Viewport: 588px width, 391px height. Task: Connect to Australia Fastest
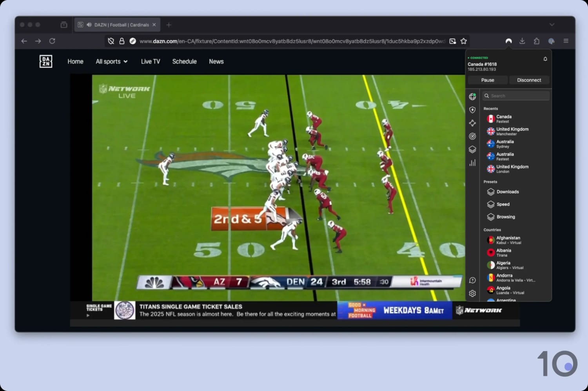pos(516,156)
